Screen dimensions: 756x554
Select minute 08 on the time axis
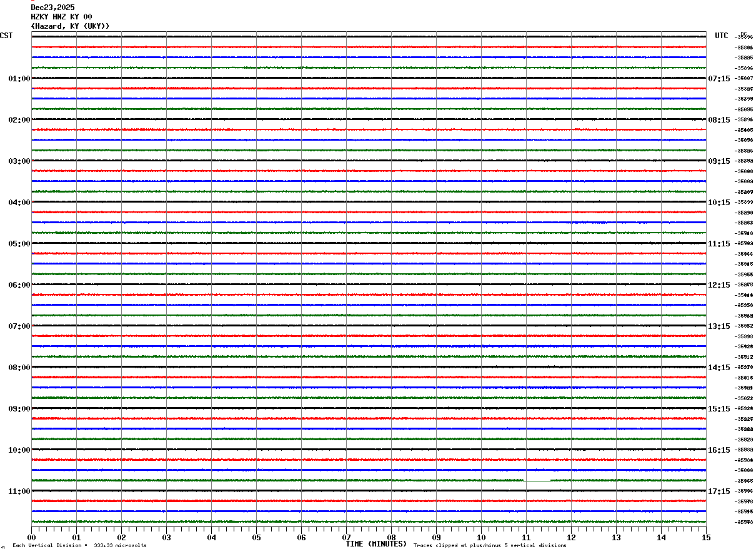tap(391, 537)
